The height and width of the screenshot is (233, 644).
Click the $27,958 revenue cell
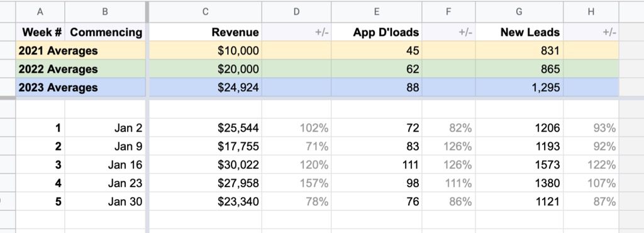click(x=206, y=183)
